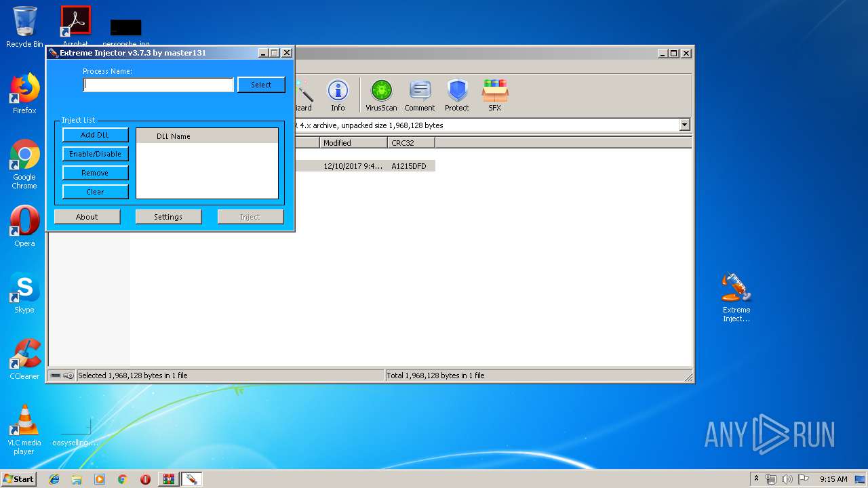Select the Skype desktop shortcut

tap(24, 293)
